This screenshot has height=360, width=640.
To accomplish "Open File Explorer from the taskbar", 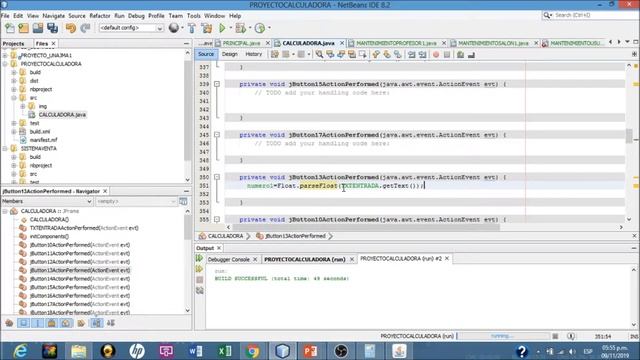I will 78,351.
